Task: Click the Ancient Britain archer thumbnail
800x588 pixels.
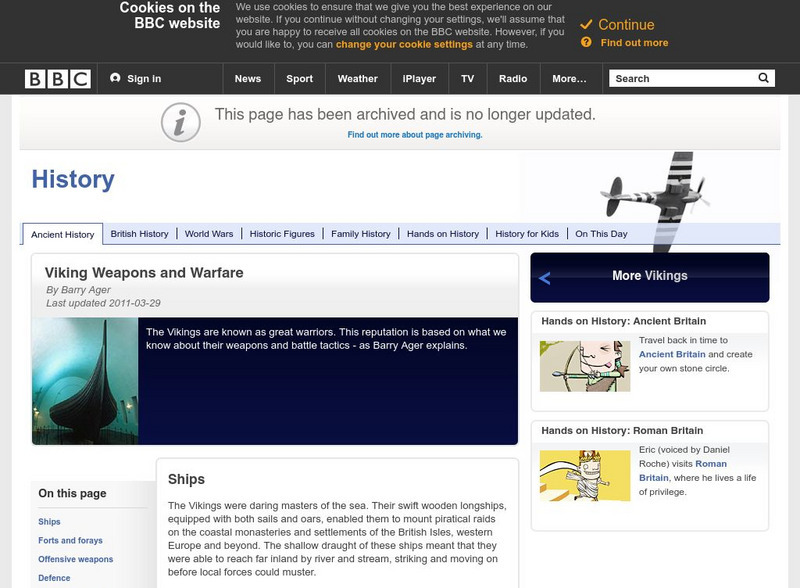Action: point(585,366)
